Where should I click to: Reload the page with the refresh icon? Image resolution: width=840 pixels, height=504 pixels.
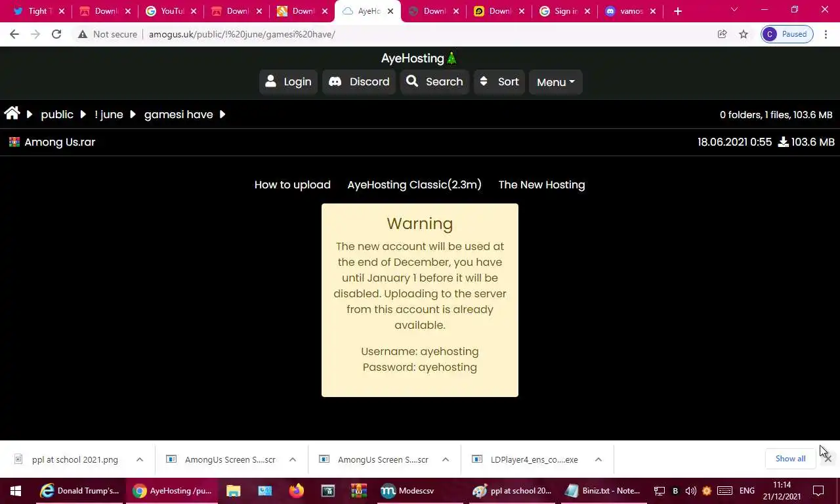coord(56,34)
